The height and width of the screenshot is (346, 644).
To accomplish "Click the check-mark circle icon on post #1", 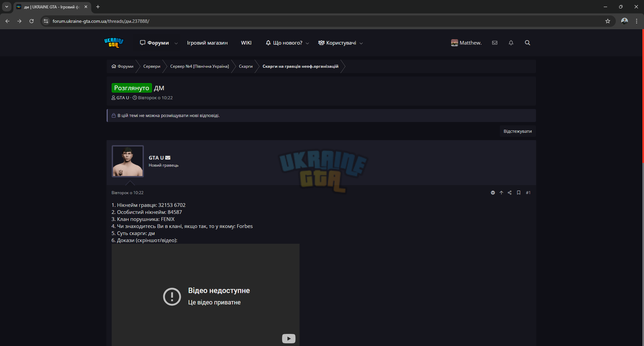I will click(x=493, y=192).
